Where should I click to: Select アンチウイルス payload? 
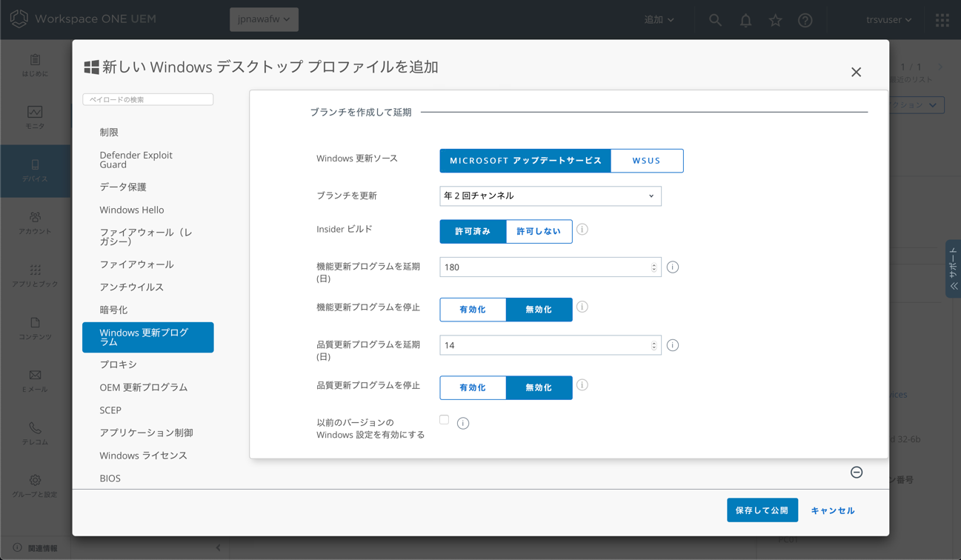pos(132,287)
